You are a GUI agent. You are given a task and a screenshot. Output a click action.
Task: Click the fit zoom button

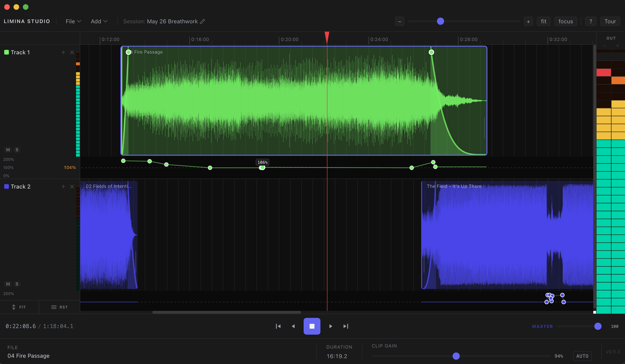pyautogui.click(x=543, y=21)
